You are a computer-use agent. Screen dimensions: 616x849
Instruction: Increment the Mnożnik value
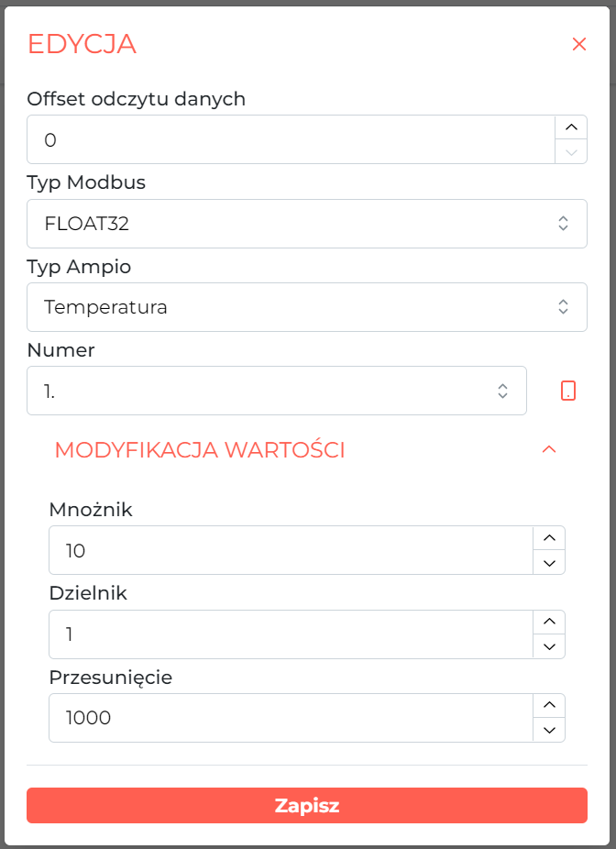click(x=549, y=538)
